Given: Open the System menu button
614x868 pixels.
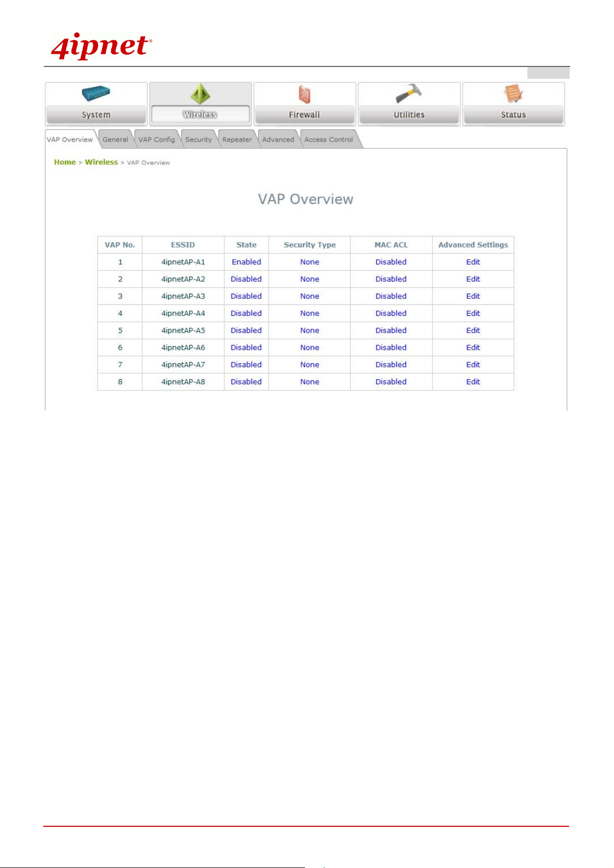Looking at the screenshot, I should [96, 114].
